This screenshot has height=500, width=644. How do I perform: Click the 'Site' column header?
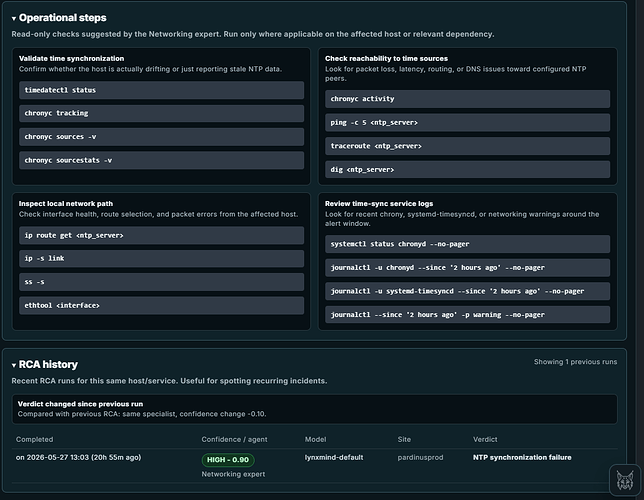tap(404, 440)
